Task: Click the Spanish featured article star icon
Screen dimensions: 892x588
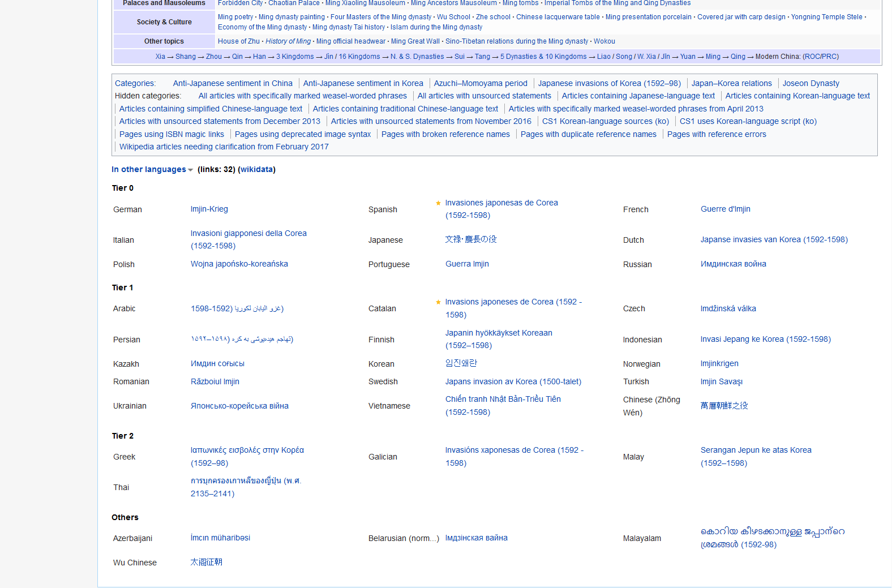Action: click(438, 203)
